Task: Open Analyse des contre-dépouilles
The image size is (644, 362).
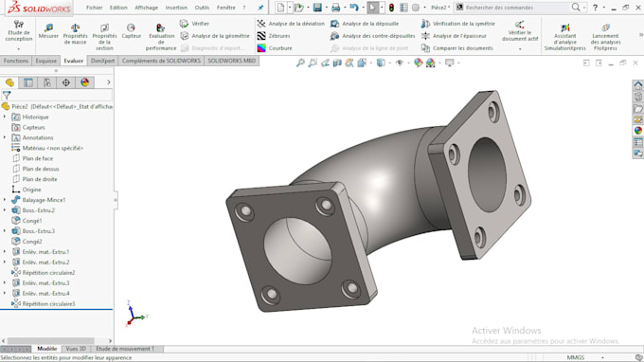Action: coord(372,36)
